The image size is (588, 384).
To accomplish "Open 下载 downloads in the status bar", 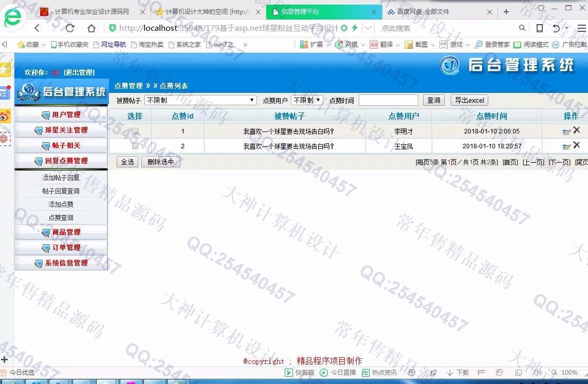I will point(458,372).
